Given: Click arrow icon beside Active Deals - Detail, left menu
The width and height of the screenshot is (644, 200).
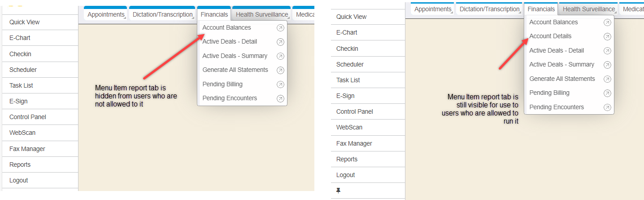Looking at the screenshot, I should click(280, 42).
